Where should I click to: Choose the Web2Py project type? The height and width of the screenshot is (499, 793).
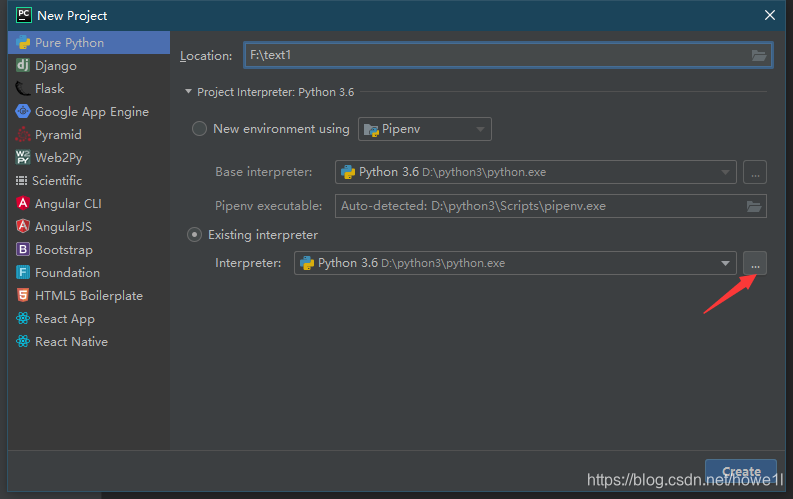(x=89, y=158)
